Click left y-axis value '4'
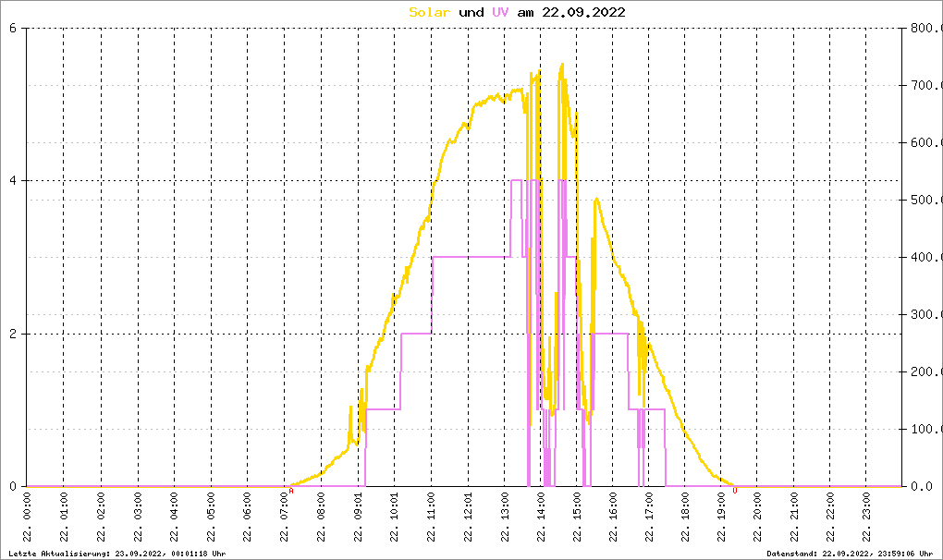Viewport: 943px width, 560px height. click(x=13, y=181)
